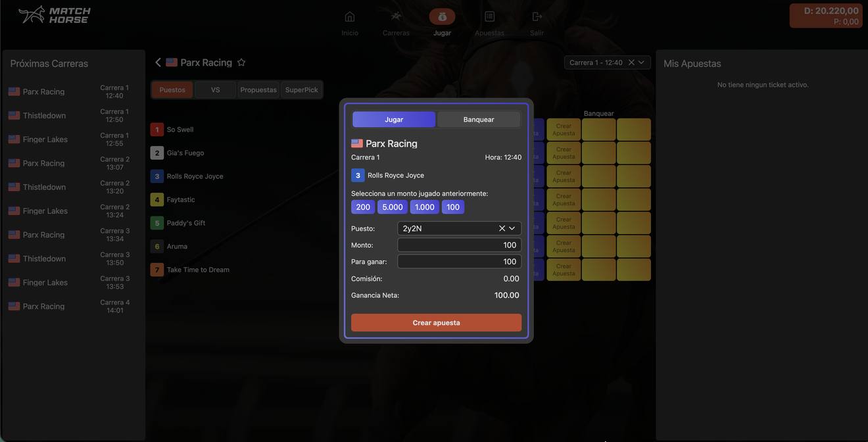This screenshot has width=868, height=442.
Task: Click the Monto input field
Action: coord(460,245)
